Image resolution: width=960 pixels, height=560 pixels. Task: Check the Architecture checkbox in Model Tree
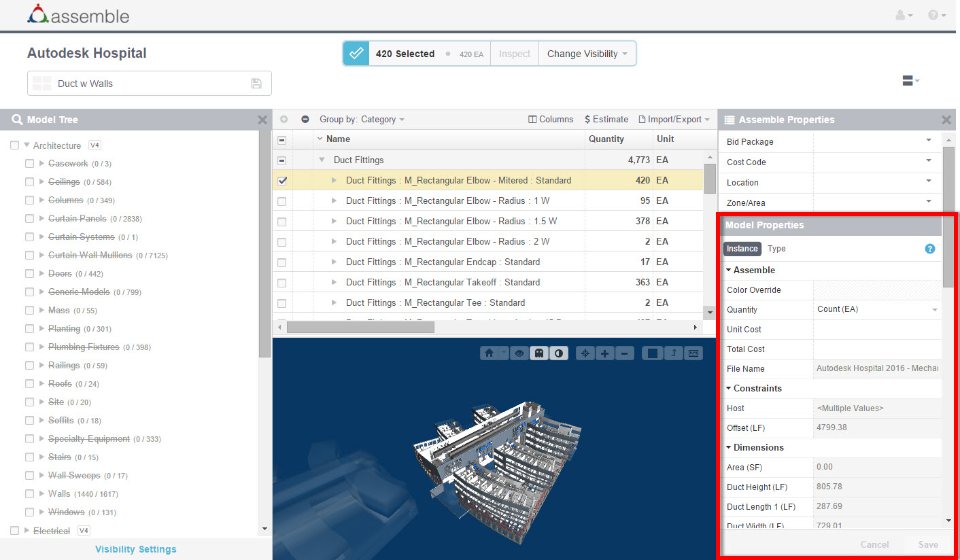click(15, 145)
